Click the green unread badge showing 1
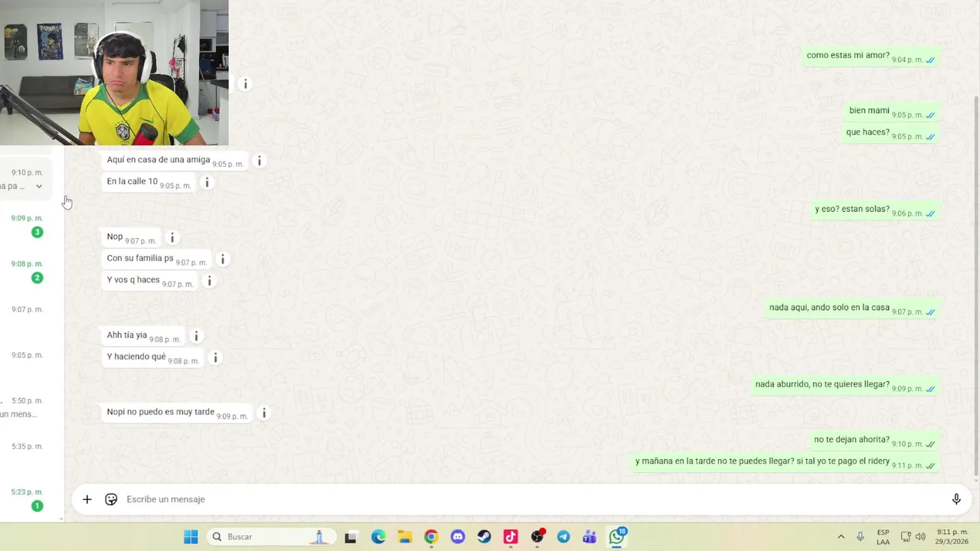Viewport: 980px width, 551px height. pyautogui.click(x=37, y=506)
